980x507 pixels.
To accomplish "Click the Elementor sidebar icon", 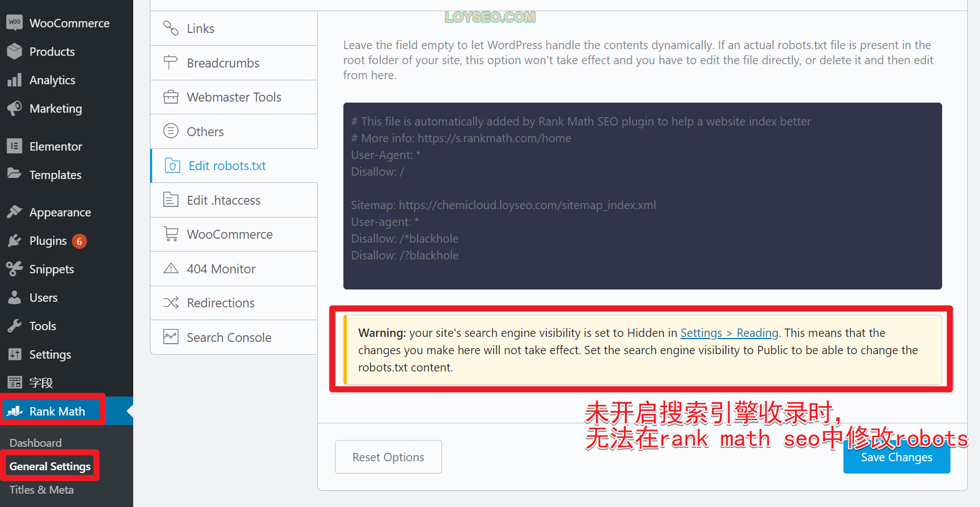I will pos(14,146).
